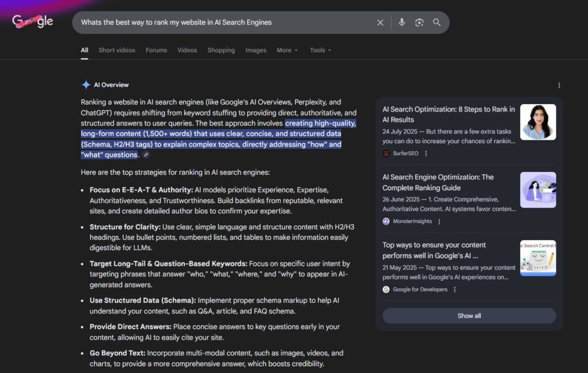Clear the search query with the X icon
The height and width of the screenshot is (373, 588).
coord(380,22)
